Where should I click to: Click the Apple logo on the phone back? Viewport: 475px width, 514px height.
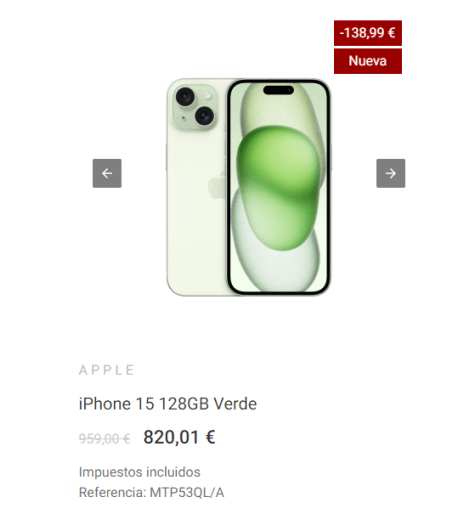[217, 186]
